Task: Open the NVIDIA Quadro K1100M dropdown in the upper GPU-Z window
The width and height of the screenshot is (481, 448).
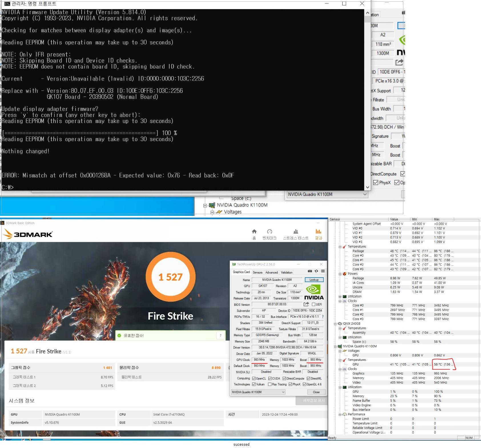Action: (x=327, y=194)
